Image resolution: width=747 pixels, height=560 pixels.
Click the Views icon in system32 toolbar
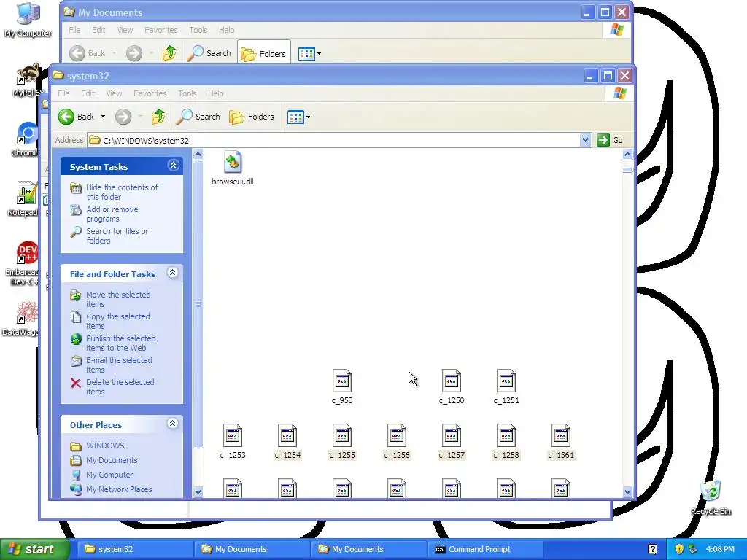click(295, 117)
